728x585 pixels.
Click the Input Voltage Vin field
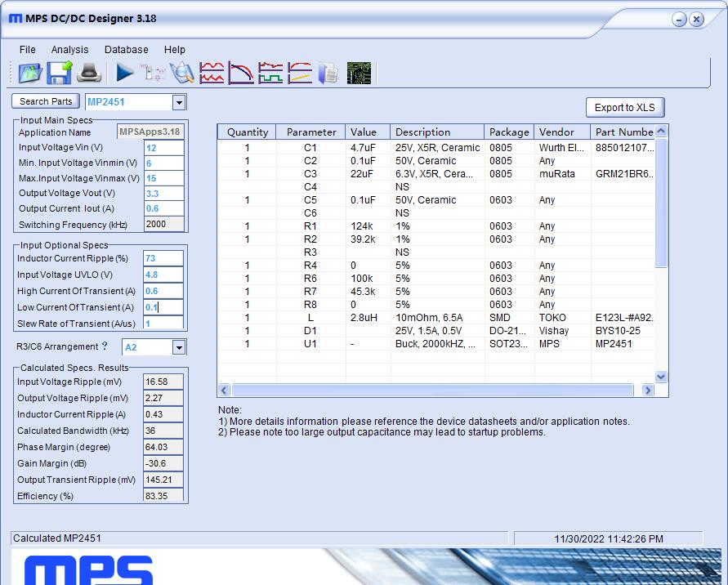(163, 147)
